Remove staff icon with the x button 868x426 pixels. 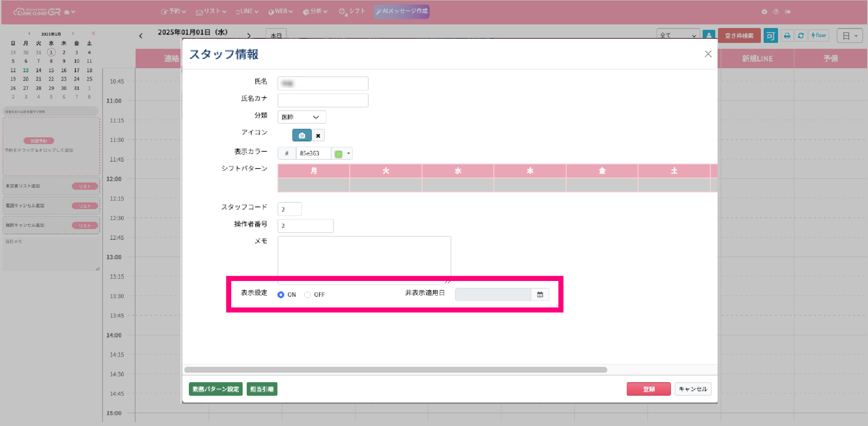click(318, 136)
